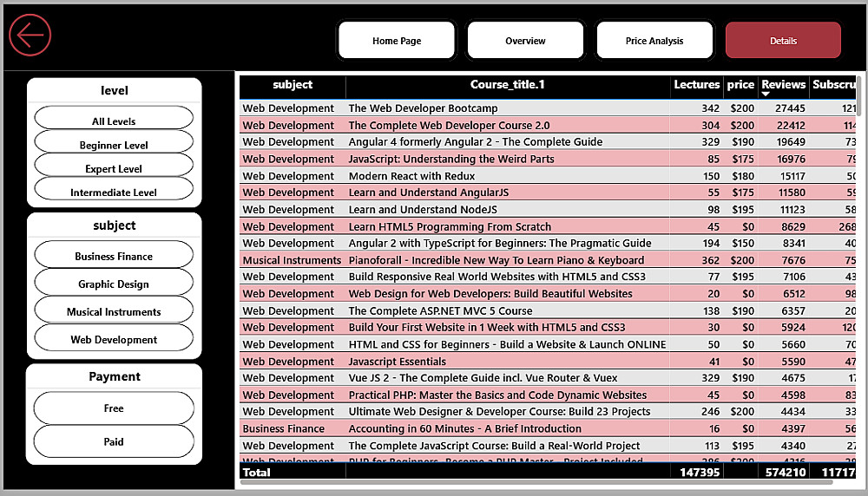Select the Pianoforall course row

tap(548, 260)
